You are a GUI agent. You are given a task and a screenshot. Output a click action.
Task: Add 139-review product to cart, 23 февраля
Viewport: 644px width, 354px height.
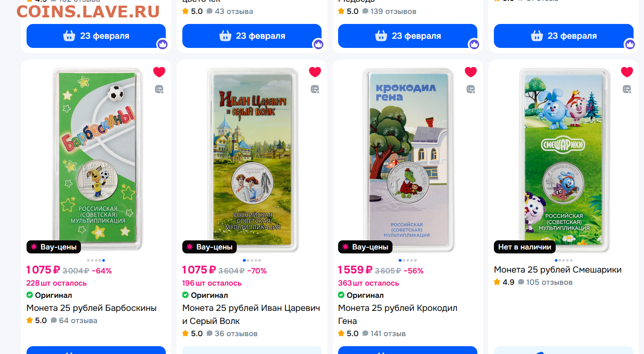[x=408, y=36]
